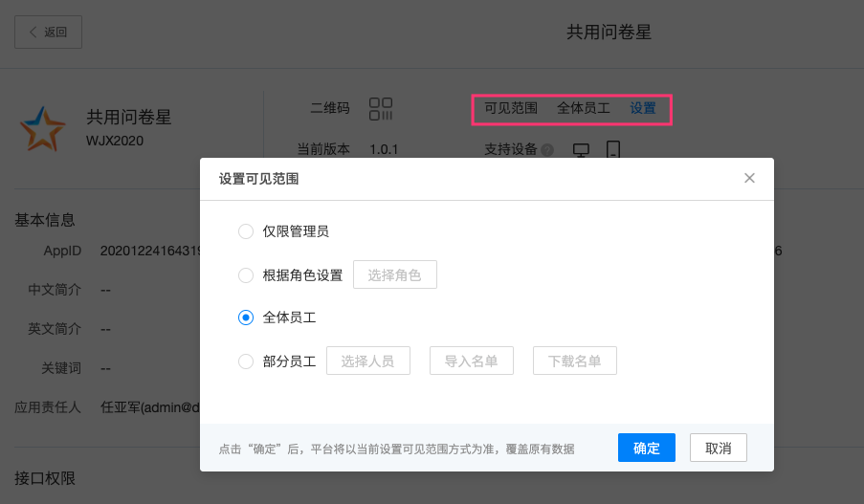
Task: Click the 下载名单 button
Action: pos(575,361)
